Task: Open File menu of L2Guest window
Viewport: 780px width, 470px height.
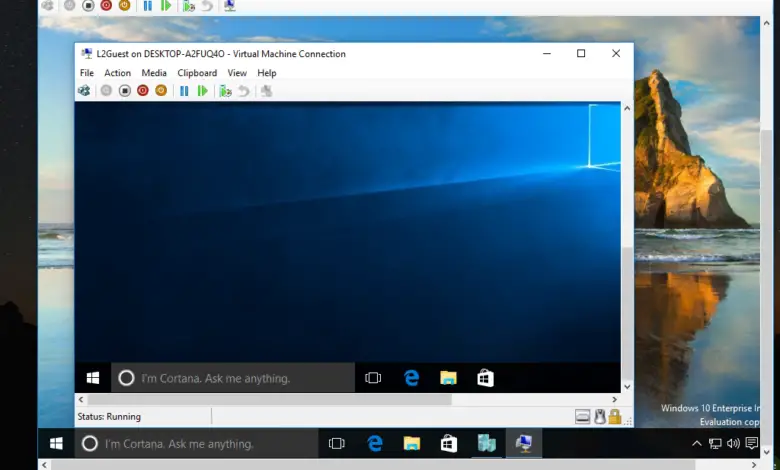Action: 87,73
